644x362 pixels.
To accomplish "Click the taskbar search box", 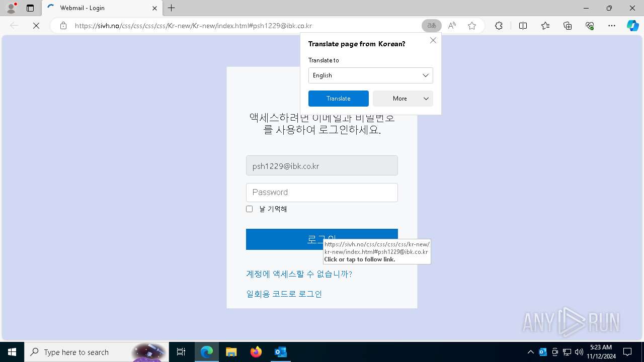I will point(96,352).
